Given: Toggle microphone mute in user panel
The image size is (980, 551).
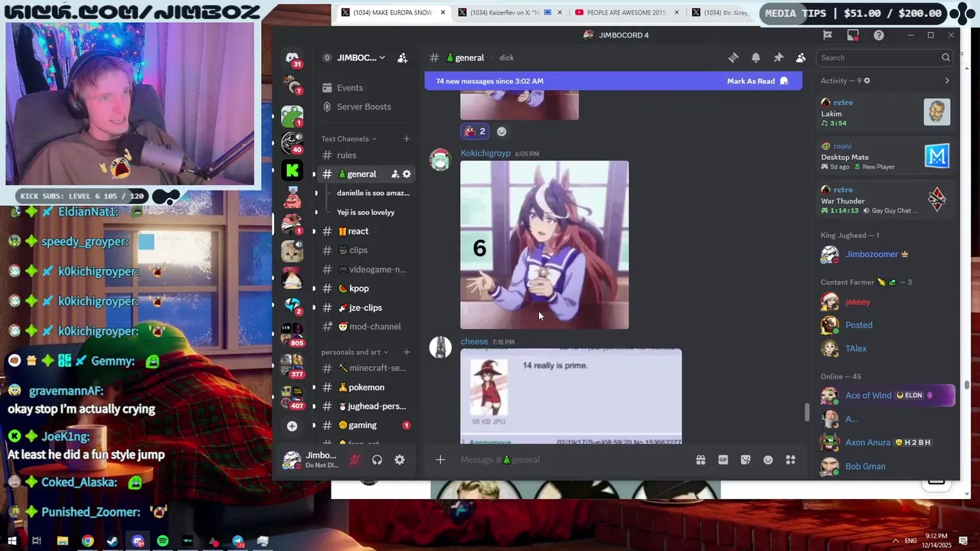Looking at the screenshot, I should (354, 460).
